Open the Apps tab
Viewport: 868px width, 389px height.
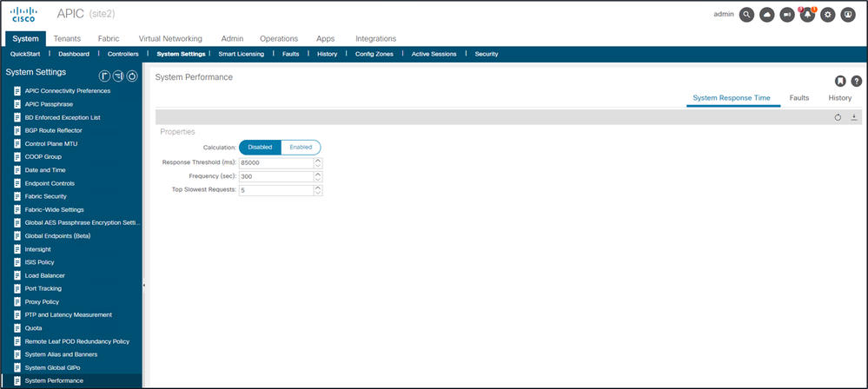pos(326,39)
